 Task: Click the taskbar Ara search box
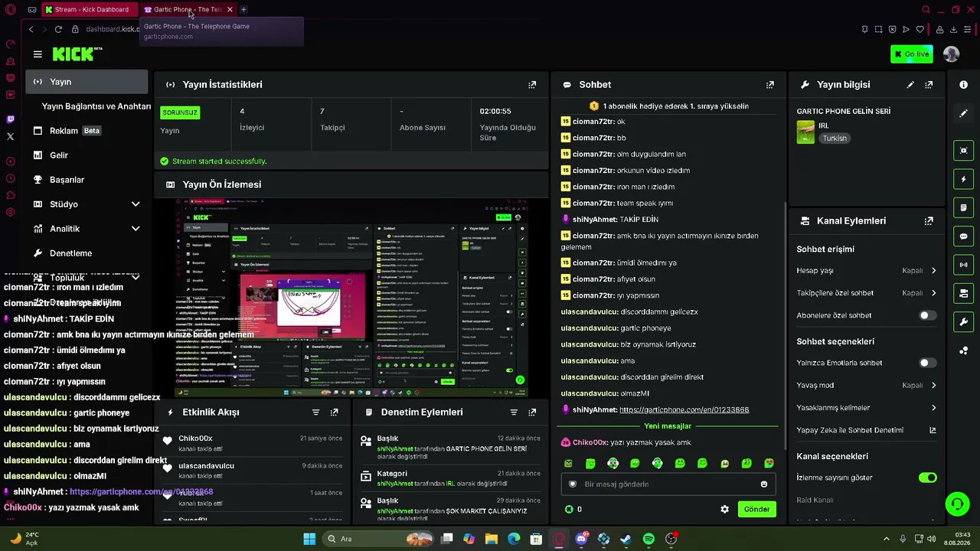tap(378, 539)
